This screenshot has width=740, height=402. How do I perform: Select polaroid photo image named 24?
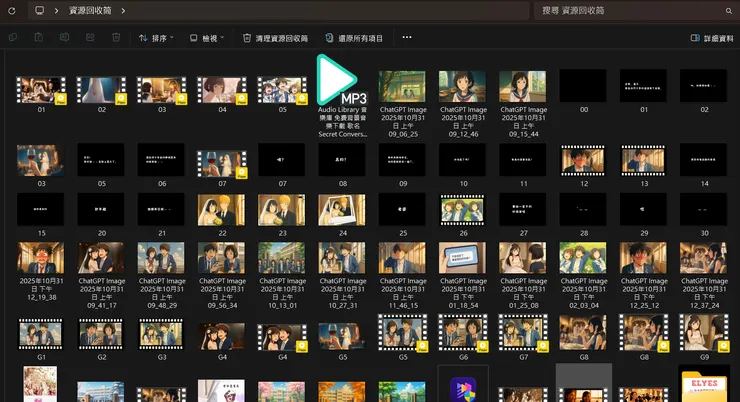click(343, 214)
